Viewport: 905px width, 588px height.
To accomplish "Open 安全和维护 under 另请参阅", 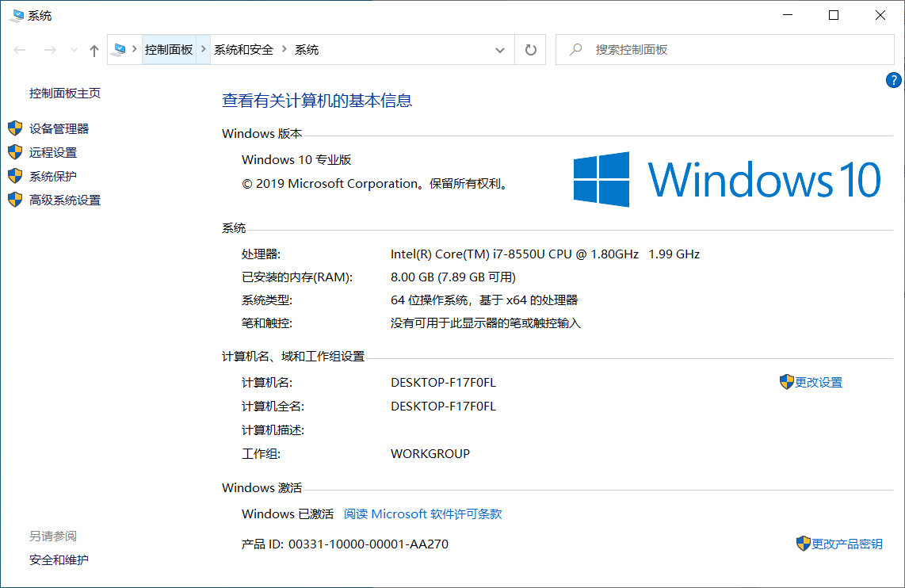I will coord(59,559).
